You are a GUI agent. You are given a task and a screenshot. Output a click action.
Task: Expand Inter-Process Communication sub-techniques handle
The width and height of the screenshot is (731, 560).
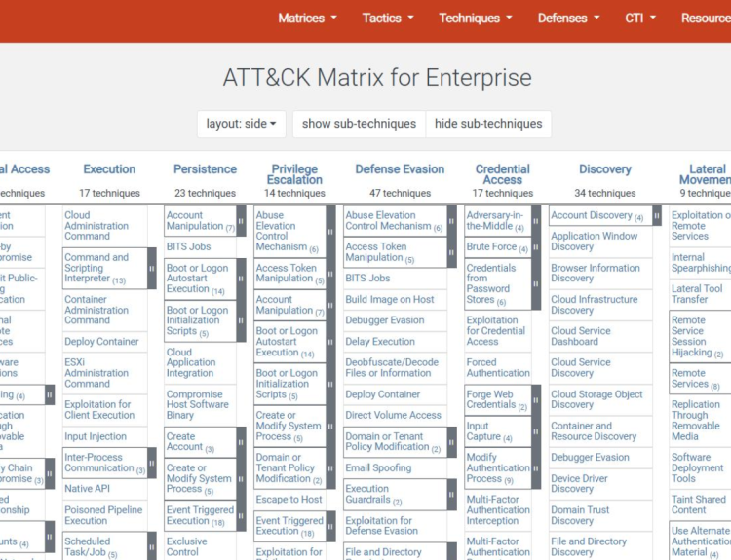tap(151, 463)
